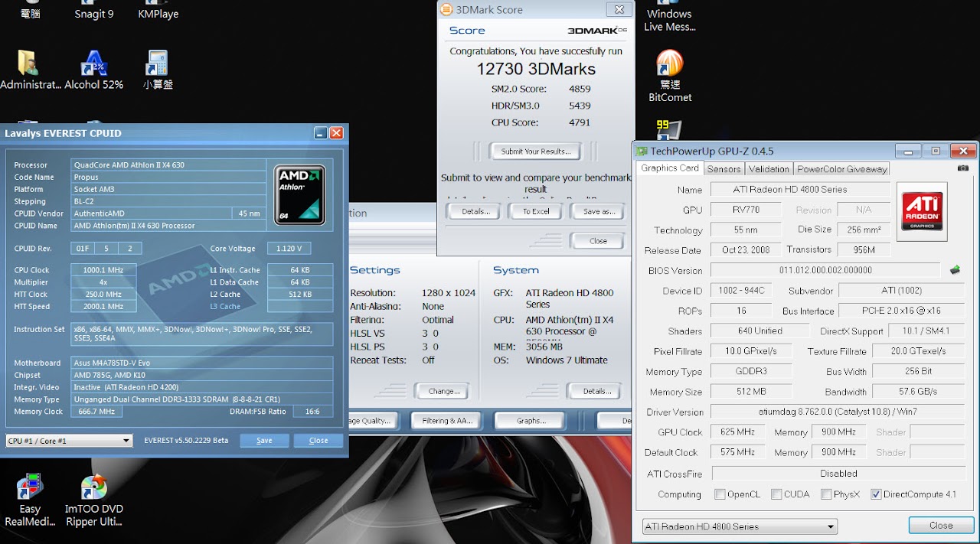Image resolution: width=980 pixels, height=544 pixels.
Task: Click the Save button in EVEREST CPUID
Action: click(x=264, y=441)
